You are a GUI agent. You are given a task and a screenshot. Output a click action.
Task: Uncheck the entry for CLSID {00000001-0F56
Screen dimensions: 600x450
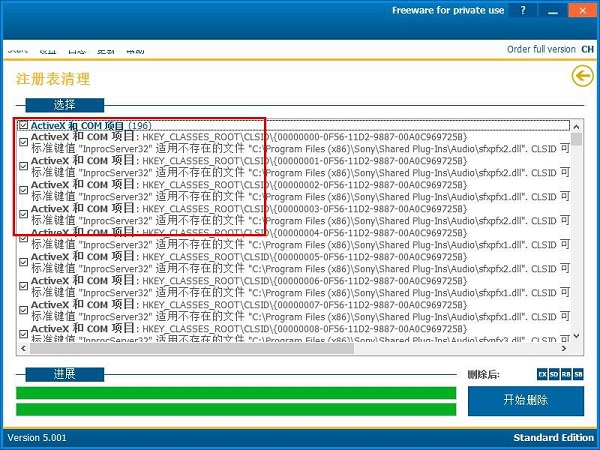(24, 166)
